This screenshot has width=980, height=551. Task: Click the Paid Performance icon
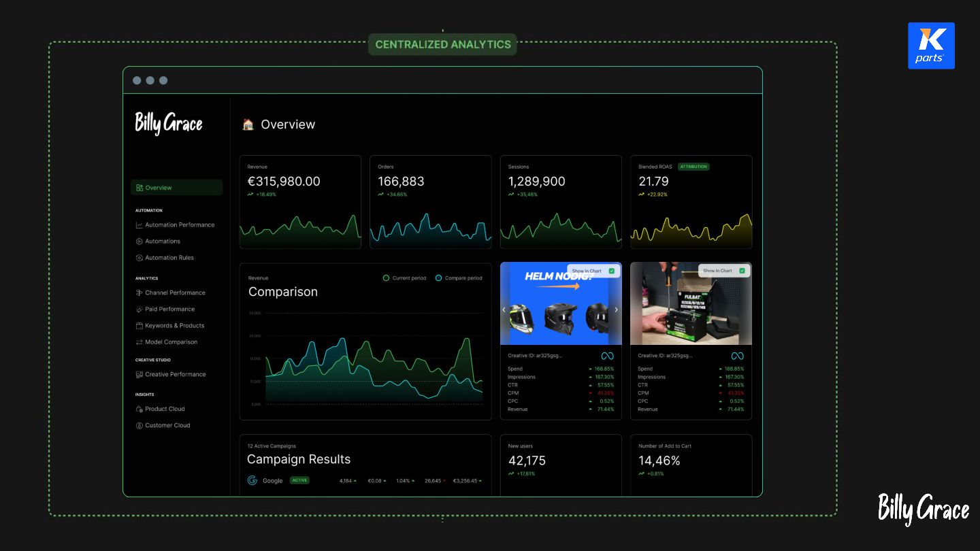139,310
